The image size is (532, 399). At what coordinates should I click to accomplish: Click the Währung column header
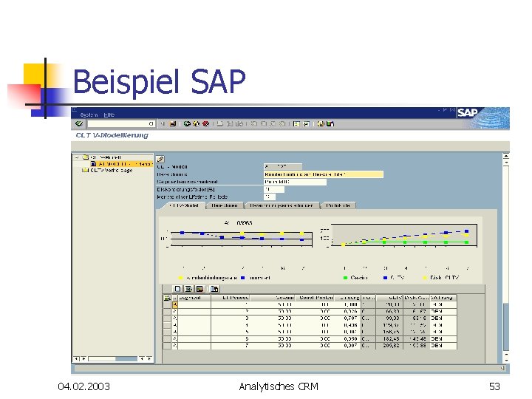click(x=443, y=298)
